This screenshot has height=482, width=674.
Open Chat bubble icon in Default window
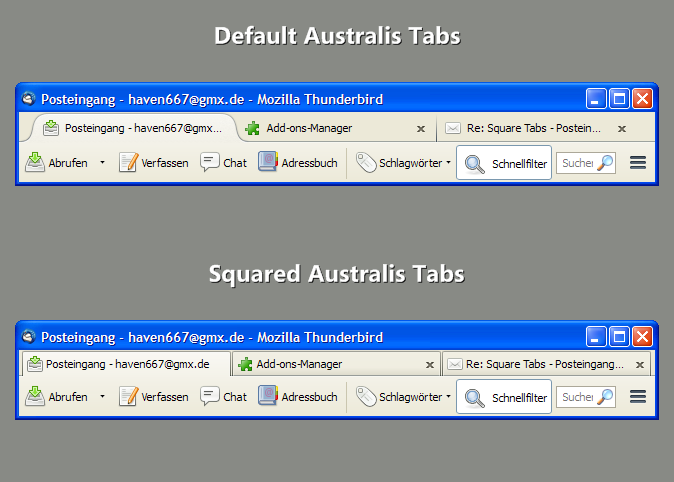210,163
